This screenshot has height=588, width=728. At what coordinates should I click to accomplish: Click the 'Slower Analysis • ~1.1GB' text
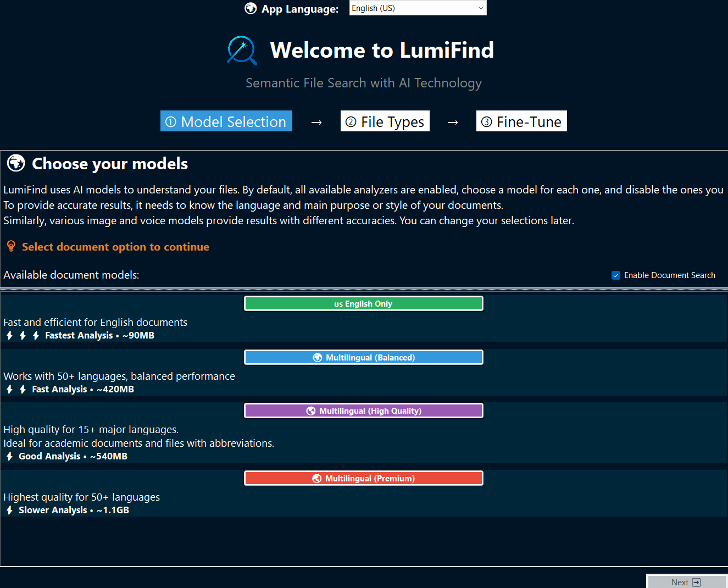(x=74, y=510)
